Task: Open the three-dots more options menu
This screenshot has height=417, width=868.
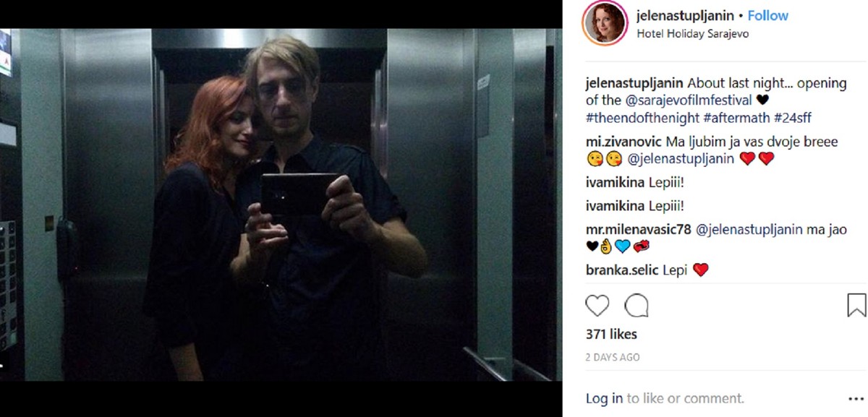Action: click(855, 399)
